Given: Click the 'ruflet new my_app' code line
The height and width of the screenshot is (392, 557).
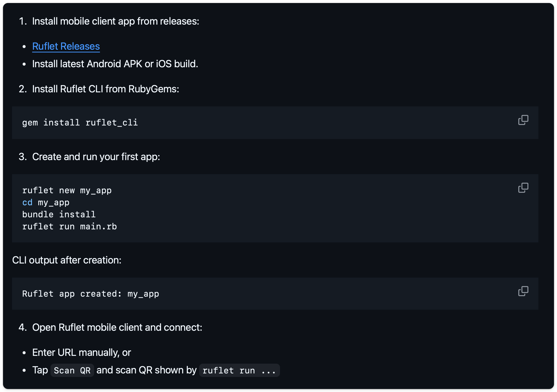Looking at the screenshot, I should [x=67, y=190].
